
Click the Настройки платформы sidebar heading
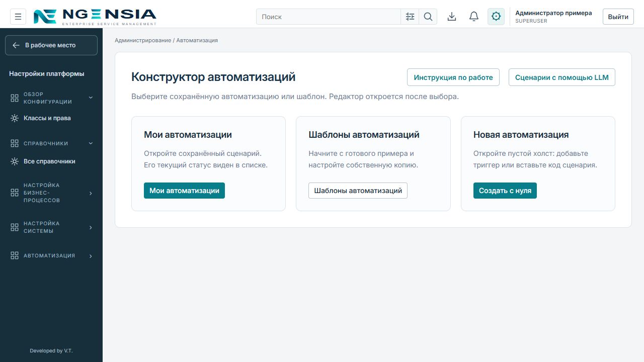tap(47, 74)
